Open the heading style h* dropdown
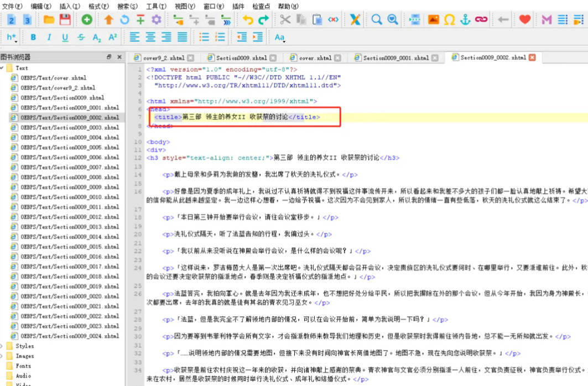 12,38
